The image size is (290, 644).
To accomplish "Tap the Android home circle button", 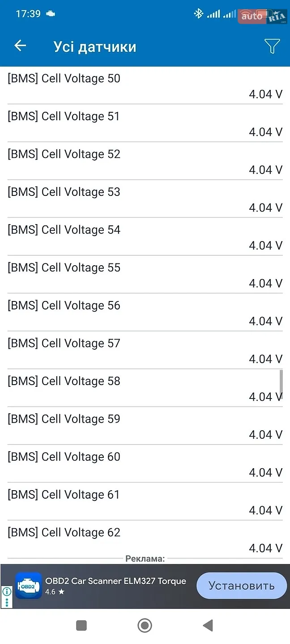I will point(145,625).
